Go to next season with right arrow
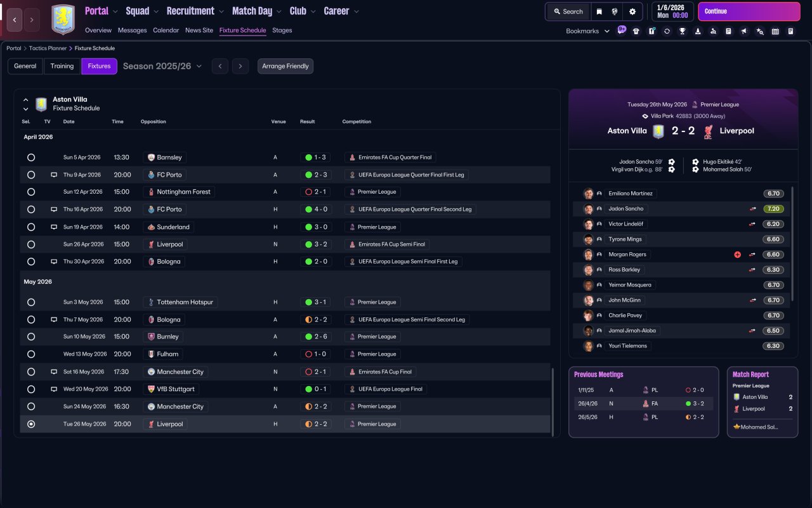The image size is (812, 508). coord(240,66)
